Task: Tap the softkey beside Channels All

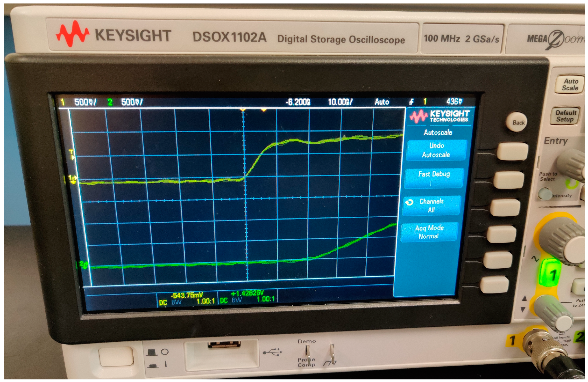Action: [505, 208]
